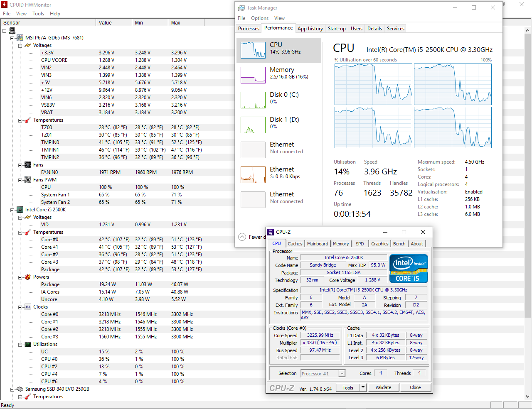Click the Intel Core i5 2500K chip icon in HWMonitor
Viewport: 532px width, 409px height.
coord(20,210)
